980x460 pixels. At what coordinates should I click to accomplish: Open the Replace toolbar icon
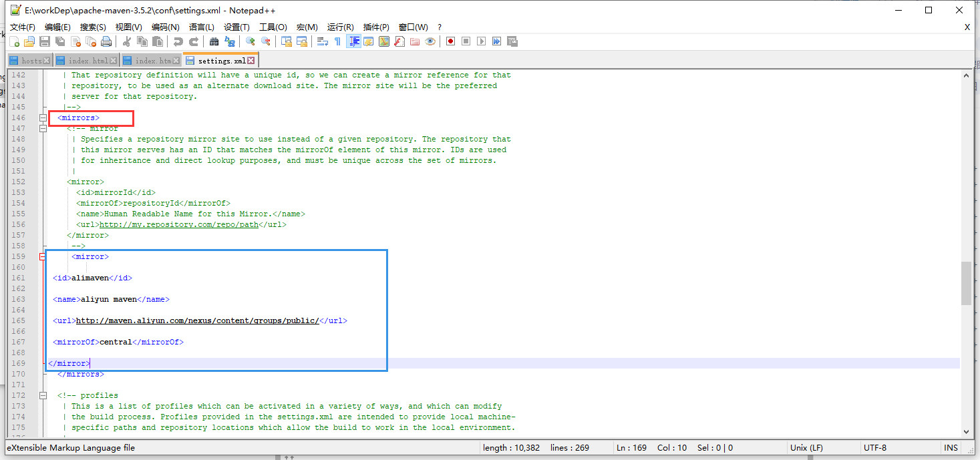click(230, 41)
